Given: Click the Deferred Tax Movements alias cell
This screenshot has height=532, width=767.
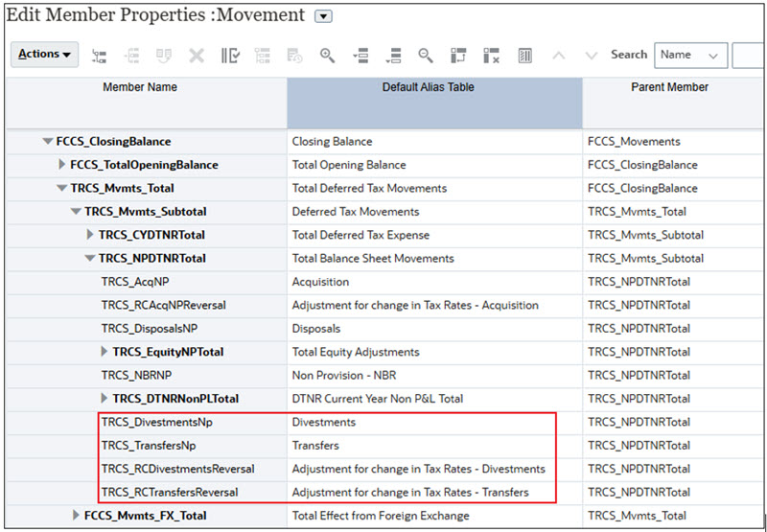Looking at the screenshot, I should (x=435, y=212).
